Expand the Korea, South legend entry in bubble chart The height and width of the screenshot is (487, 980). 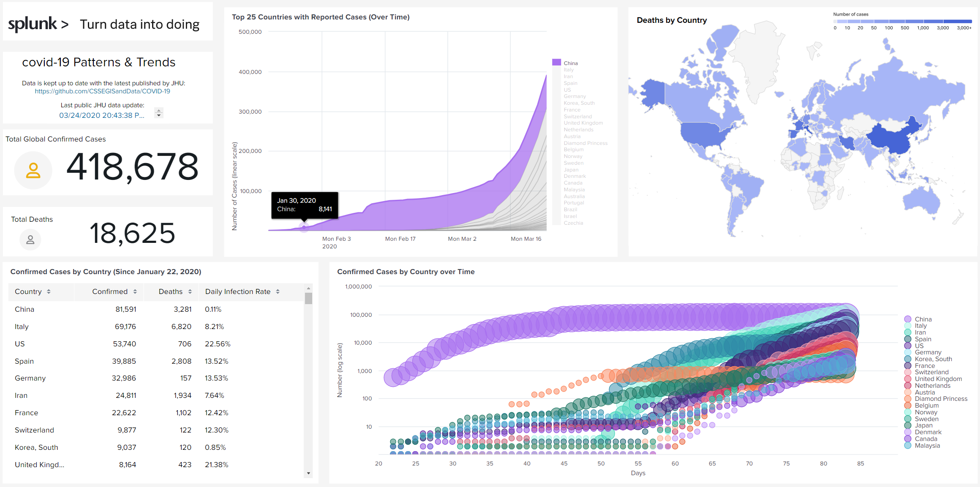(934, 359)
